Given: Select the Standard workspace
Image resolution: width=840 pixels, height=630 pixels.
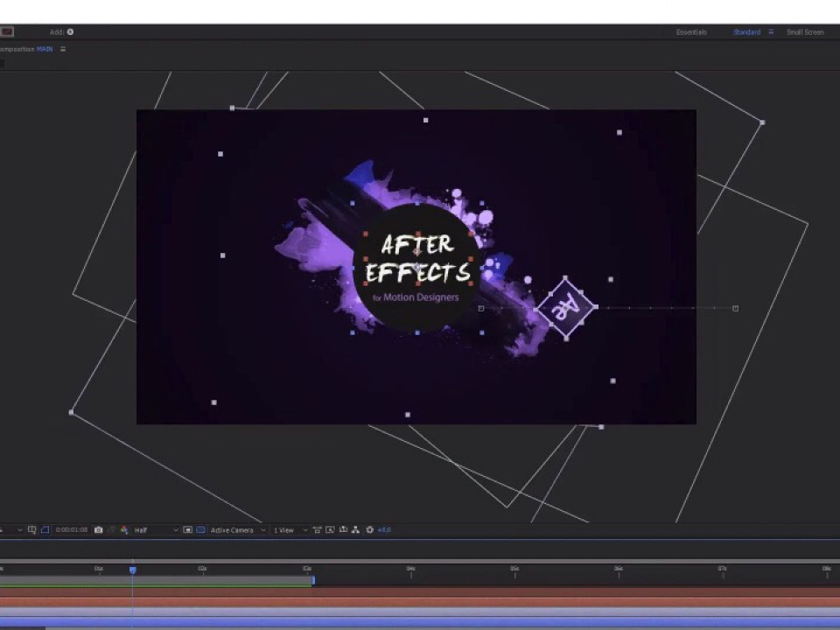Looking at the screenshot, I should (x=746, y=32).
